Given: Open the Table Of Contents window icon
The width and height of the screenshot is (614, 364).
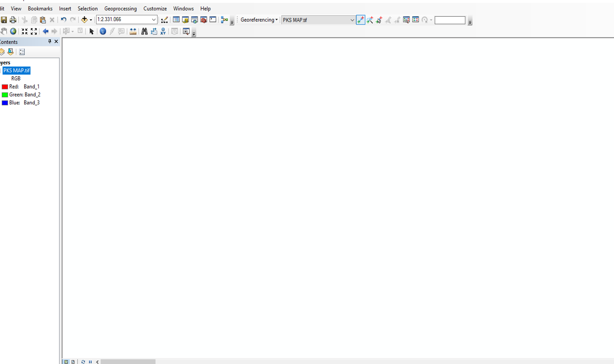Looking at the screenshot, I should [x=176, y=20].
